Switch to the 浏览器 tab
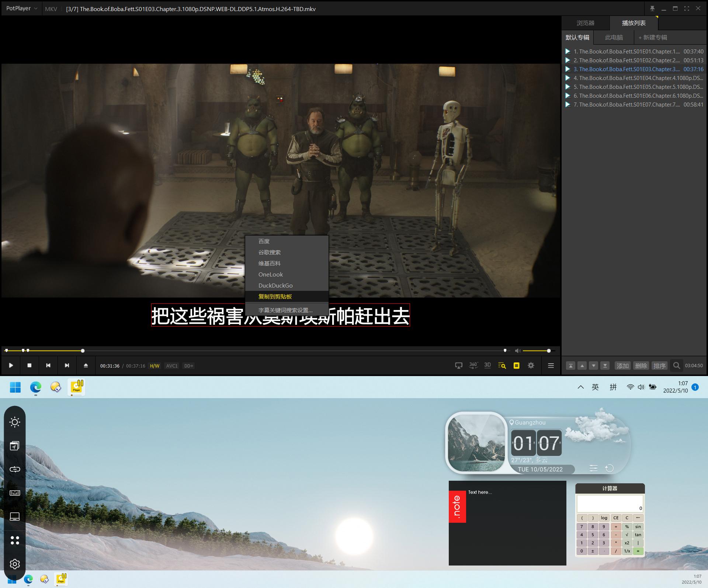Viewport: 708px width, 588px height. pos(585,23)
